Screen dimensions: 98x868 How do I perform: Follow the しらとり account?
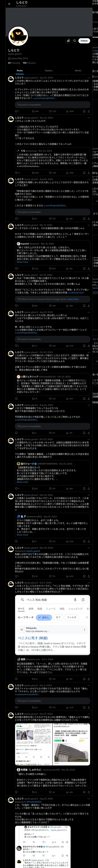pyautogui.click(x=84, y=41)
